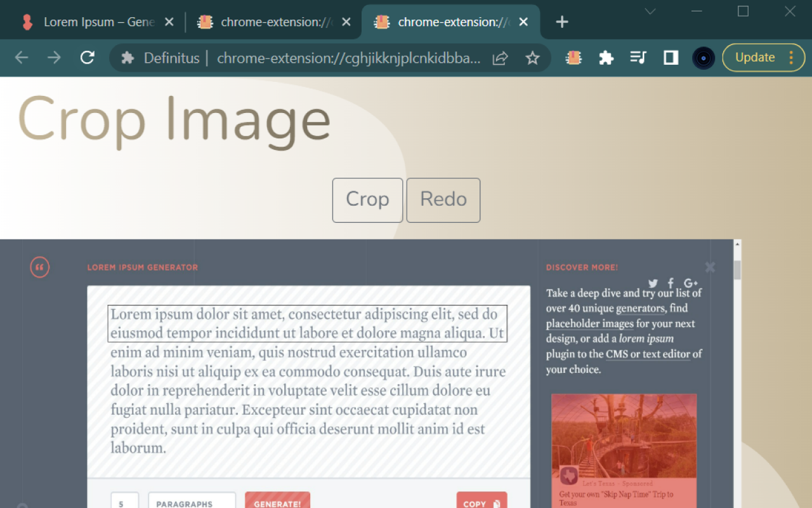Toggle the browser side panel
The width and height of the screenshot is (812, 508).
671,58
